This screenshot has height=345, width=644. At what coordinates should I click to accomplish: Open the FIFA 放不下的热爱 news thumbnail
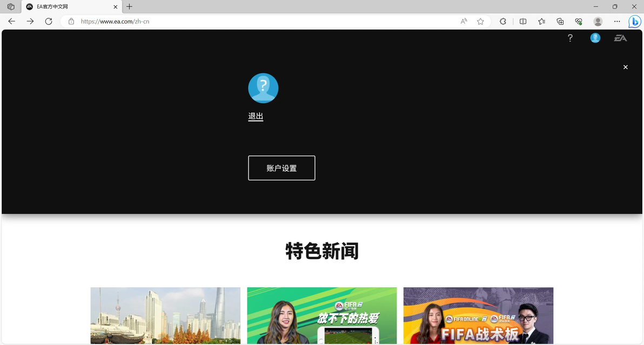pos(322,315)
